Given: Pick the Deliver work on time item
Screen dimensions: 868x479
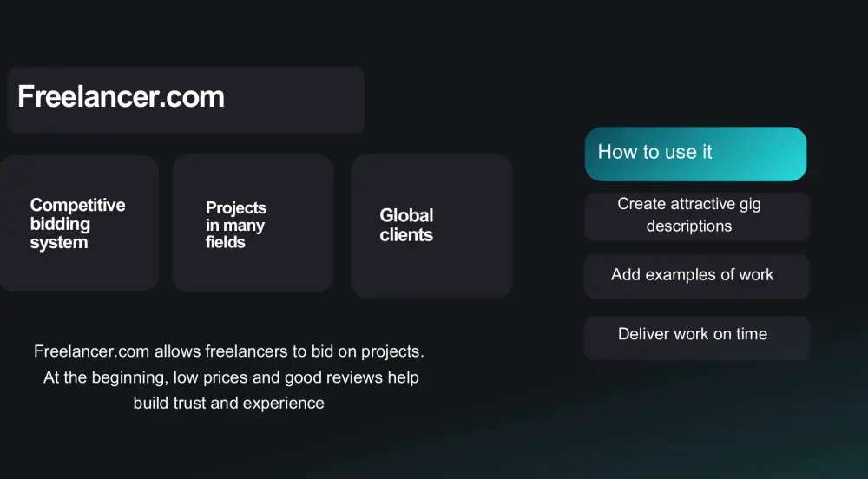Looking at the screenshot, I should [696, 334].
